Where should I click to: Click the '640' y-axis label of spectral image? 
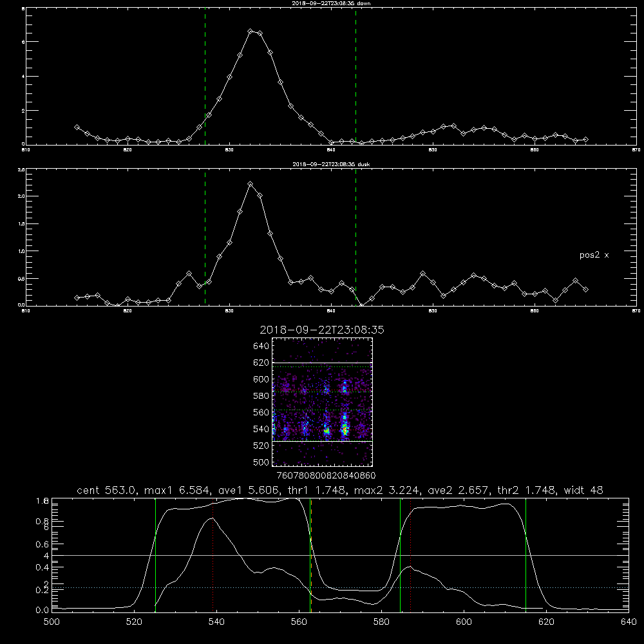tap(261, 346)
